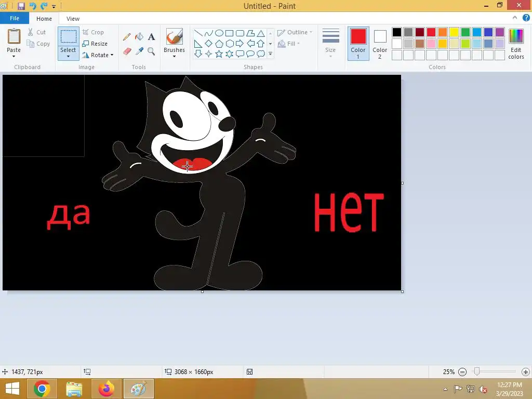
Task: Choose the Down arrow shape
Action: tap(198, 54)
